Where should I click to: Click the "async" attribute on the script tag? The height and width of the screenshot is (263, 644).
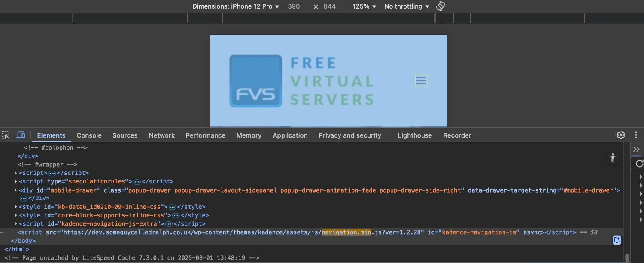click(532, 232)
